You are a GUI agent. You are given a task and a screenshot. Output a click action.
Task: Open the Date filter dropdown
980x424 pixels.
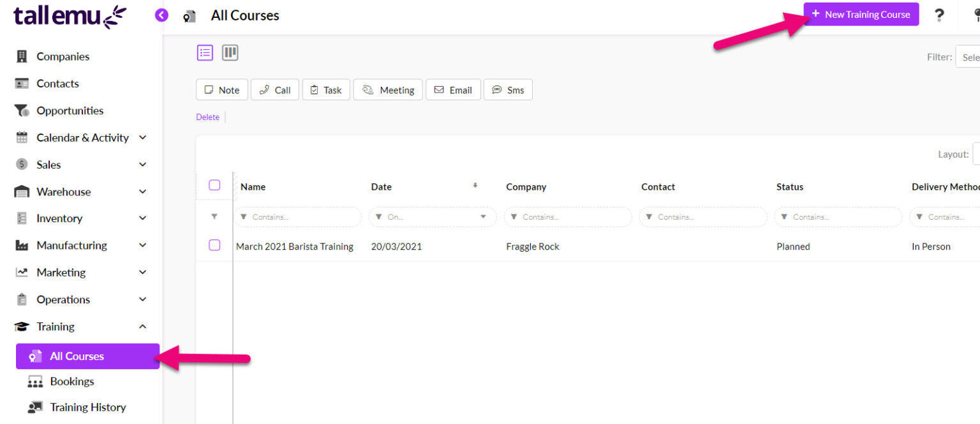(x=483, y=217)
